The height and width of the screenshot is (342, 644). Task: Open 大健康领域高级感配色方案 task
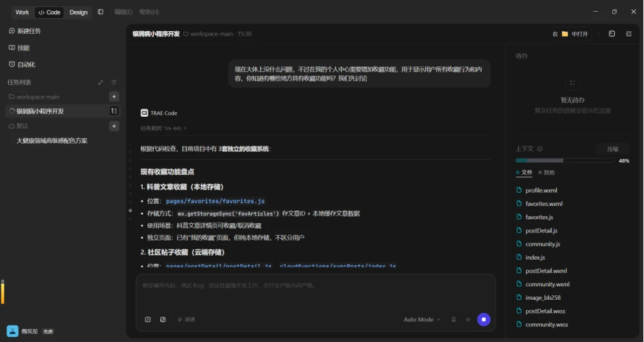coord(52,141)
